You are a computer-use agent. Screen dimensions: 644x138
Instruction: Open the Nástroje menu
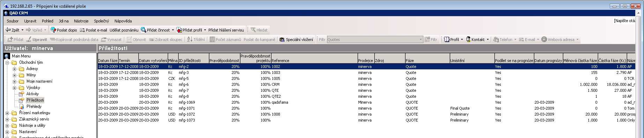[x=81, y=21]
